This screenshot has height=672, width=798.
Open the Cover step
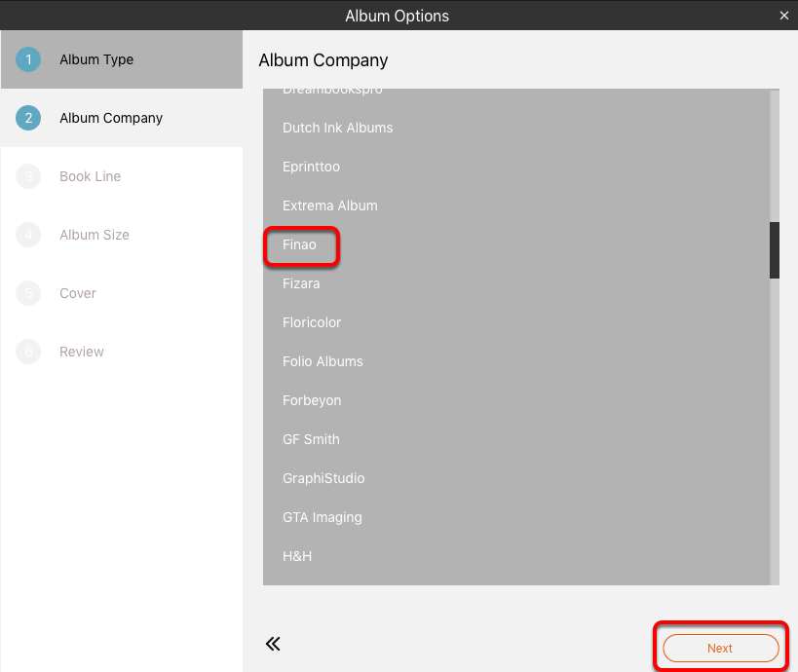click(x=122, y=293)
